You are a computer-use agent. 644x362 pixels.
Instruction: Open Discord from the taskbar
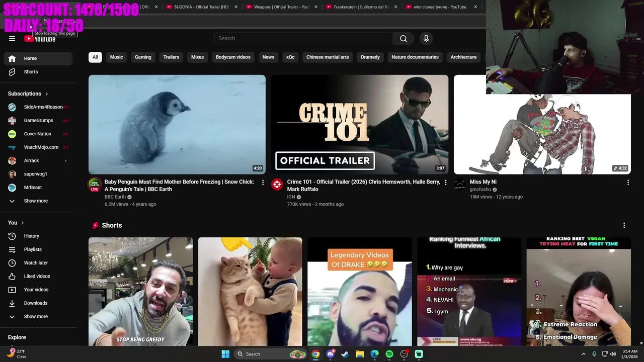coord(330,354)
